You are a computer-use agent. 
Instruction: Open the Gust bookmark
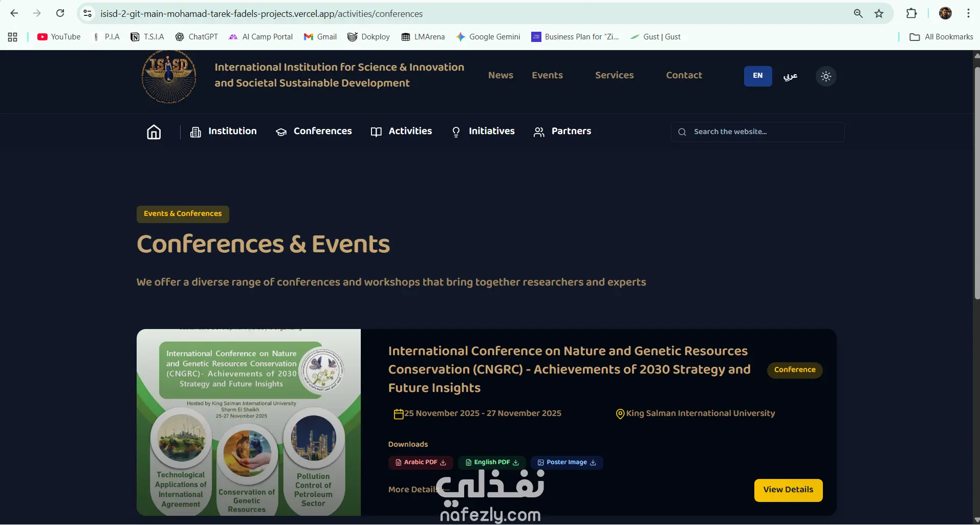click(655, 37)
